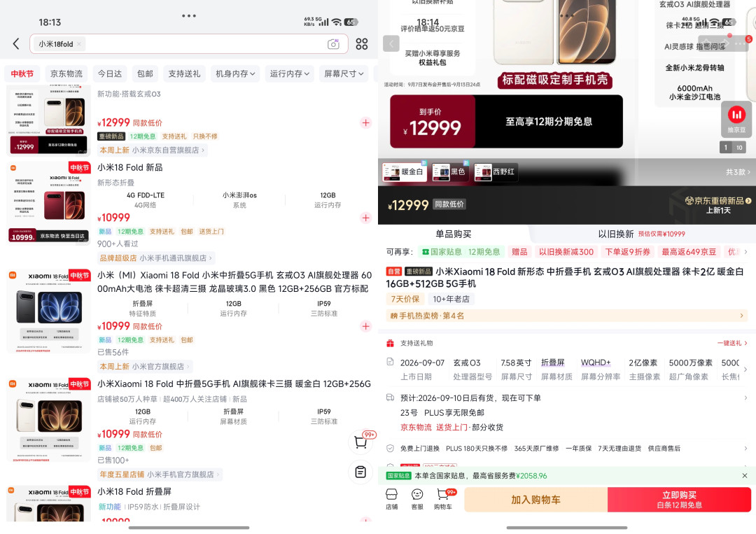Clear the 小米18fold search tag
Viewport: 756px width, 534px height.
tap(79, 44)
